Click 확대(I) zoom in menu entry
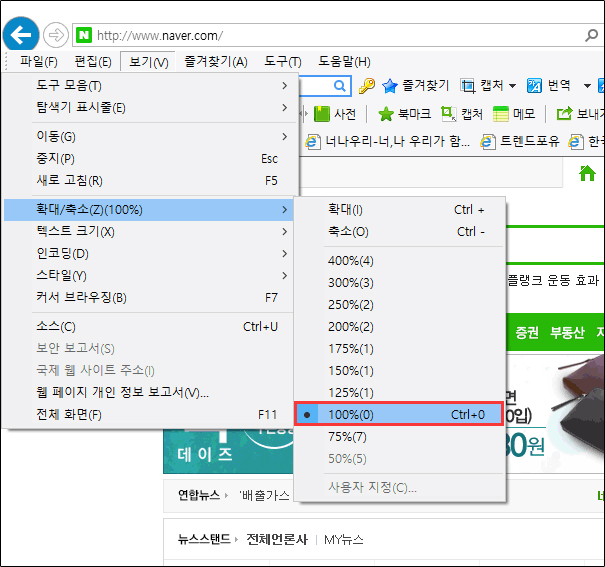Viewport: 605px width, 567px height. pos(345,209)
